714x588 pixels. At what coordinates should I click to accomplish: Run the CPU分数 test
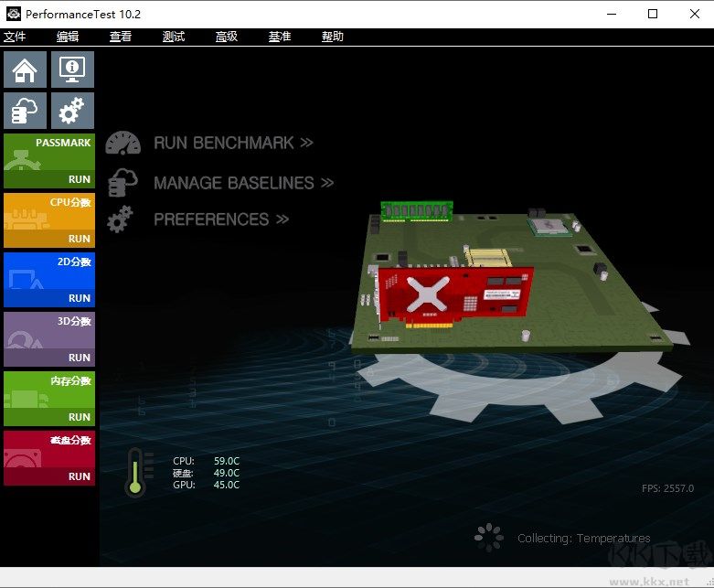80,239
